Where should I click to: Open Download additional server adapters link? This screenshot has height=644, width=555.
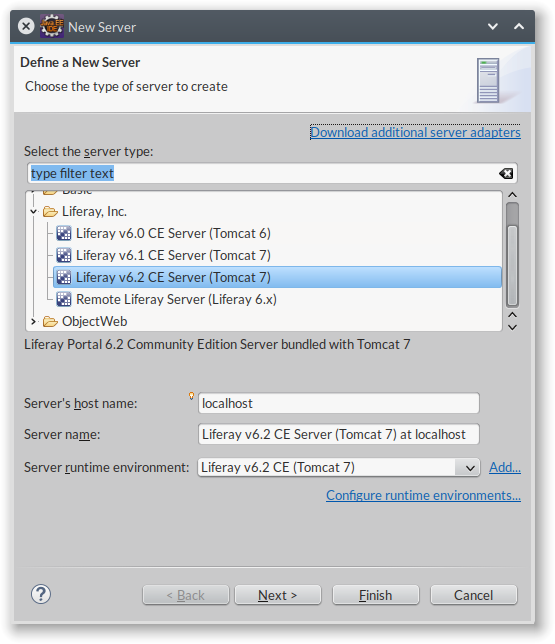coord(415,132)
